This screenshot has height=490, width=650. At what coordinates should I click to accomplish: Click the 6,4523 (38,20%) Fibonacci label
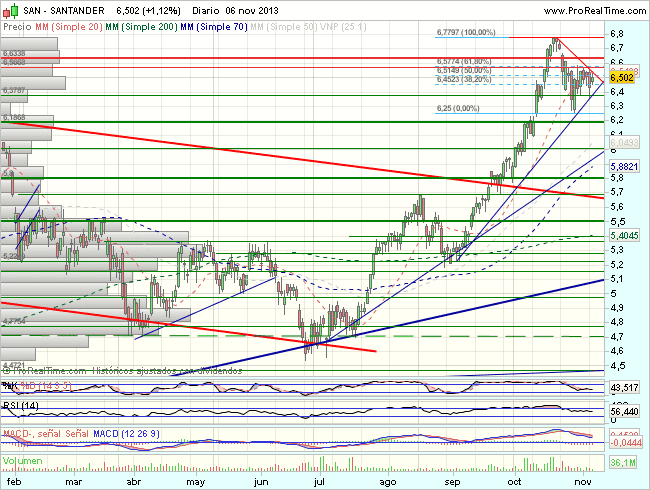pos(464,79)
